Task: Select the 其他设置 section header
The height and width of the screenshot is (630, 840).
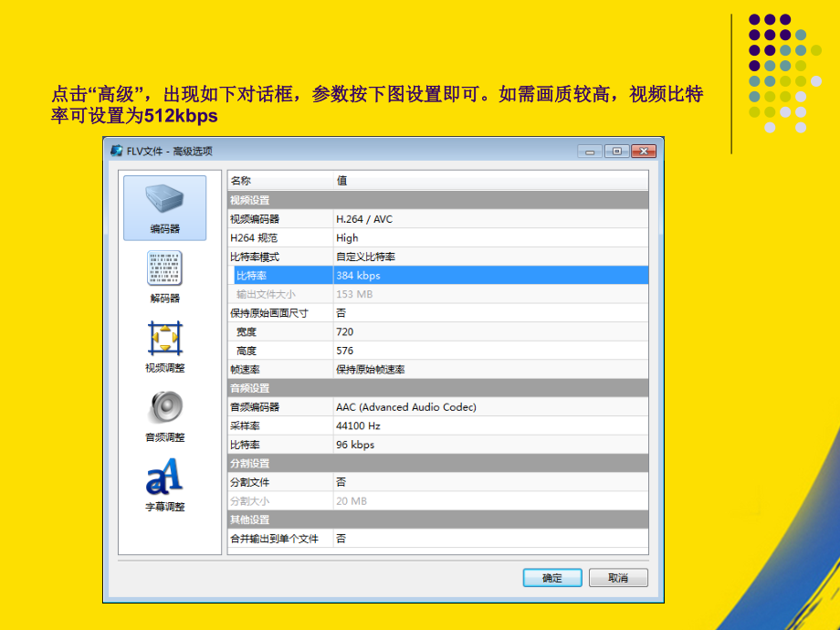Action: coord(437,520)
